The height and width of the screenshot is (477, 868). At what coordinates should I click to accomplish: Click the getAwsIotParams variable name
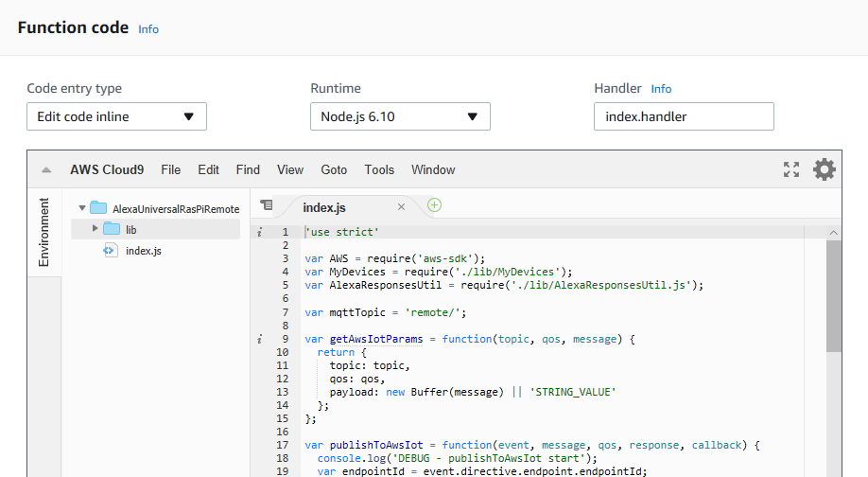(376, 339)
